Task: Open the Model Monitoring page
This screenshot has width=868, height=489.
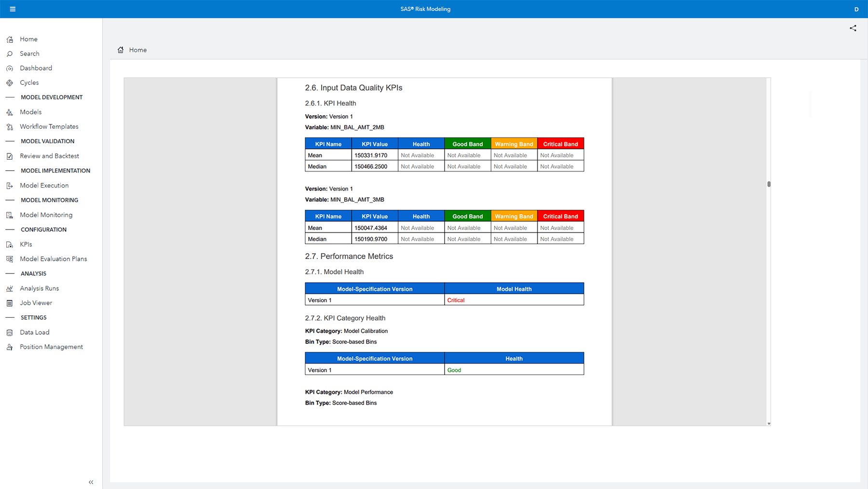Action: tap(46, 215)
